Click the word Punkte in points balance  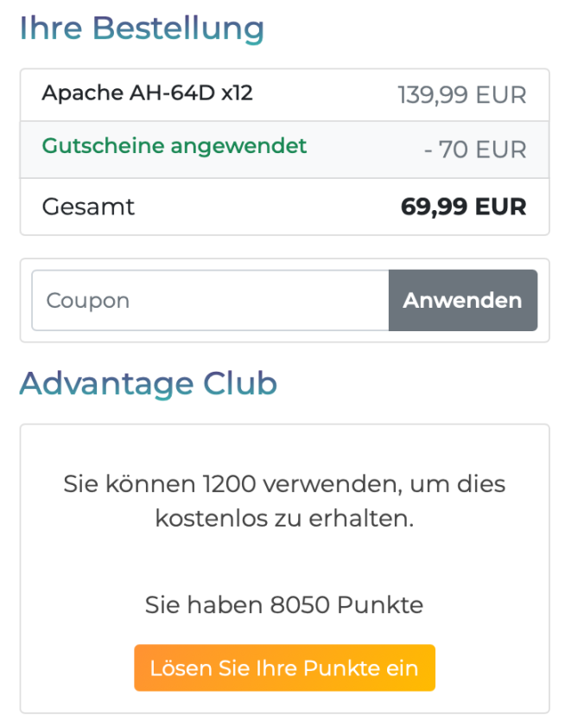[x=380, y=605]
